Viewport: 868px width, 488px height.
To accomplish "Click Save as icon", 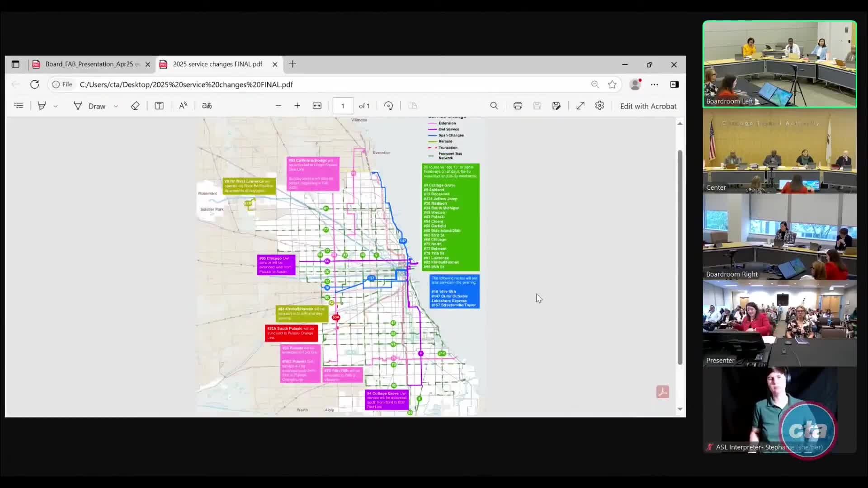I will [x=557, y=106].
